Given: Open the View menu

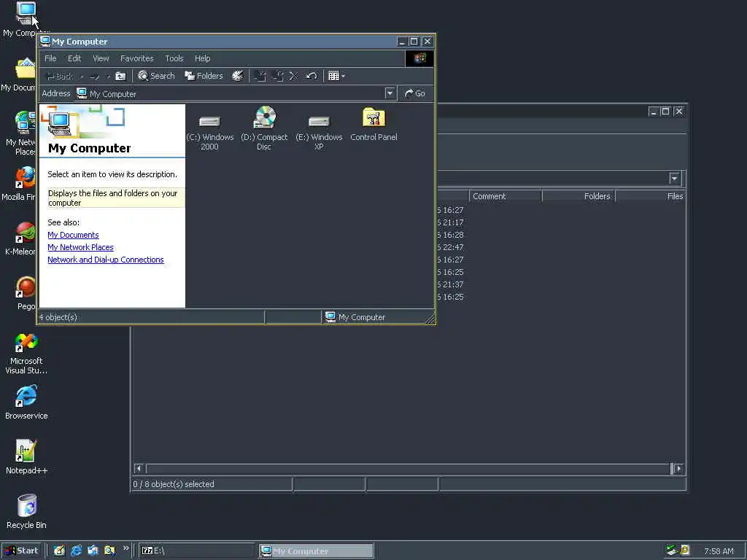Looking at the screenshot, I should point(101,58).
